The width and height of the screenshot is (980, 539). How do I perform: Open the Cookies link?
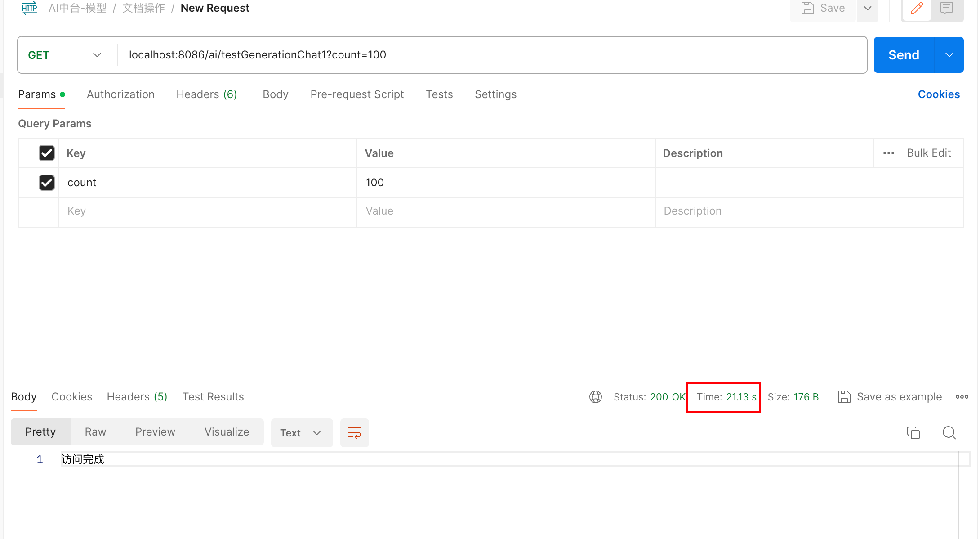coord(939,94)
